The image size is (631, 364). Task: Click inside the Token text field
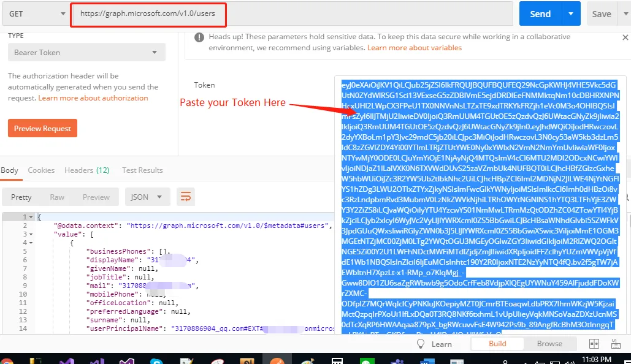pyautogui.click(x=480, y=205)
